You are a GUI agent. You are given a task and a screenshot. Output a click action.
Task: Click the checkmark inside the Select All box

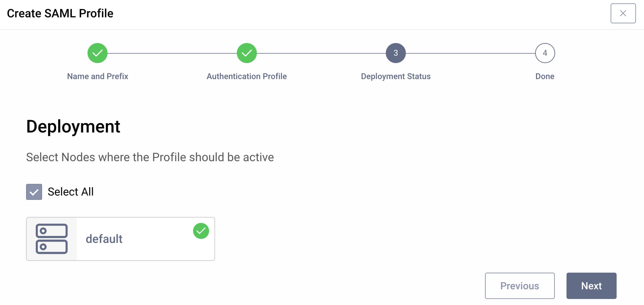34,192
